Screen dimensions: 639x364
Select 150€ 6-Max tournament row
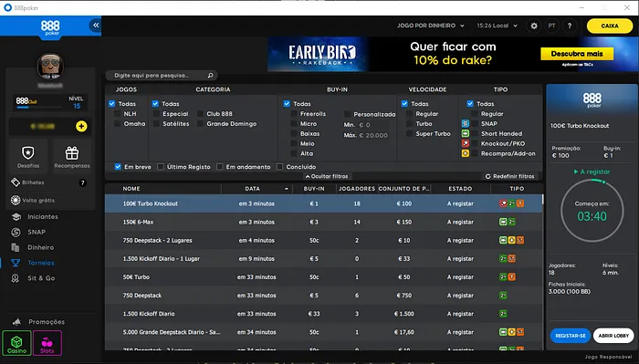point(324,222)
